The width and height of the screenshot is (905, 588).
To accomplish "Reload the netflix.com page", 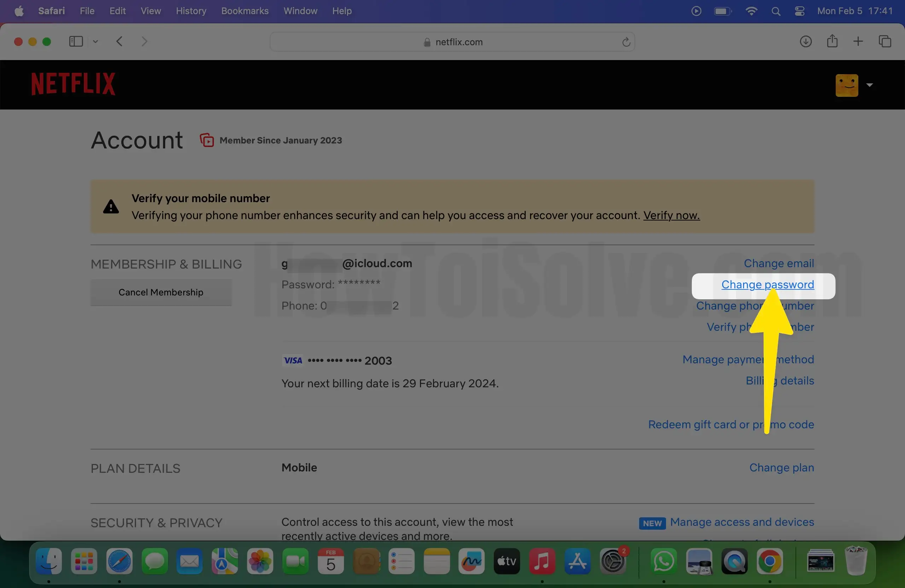I will pos(626,42).
